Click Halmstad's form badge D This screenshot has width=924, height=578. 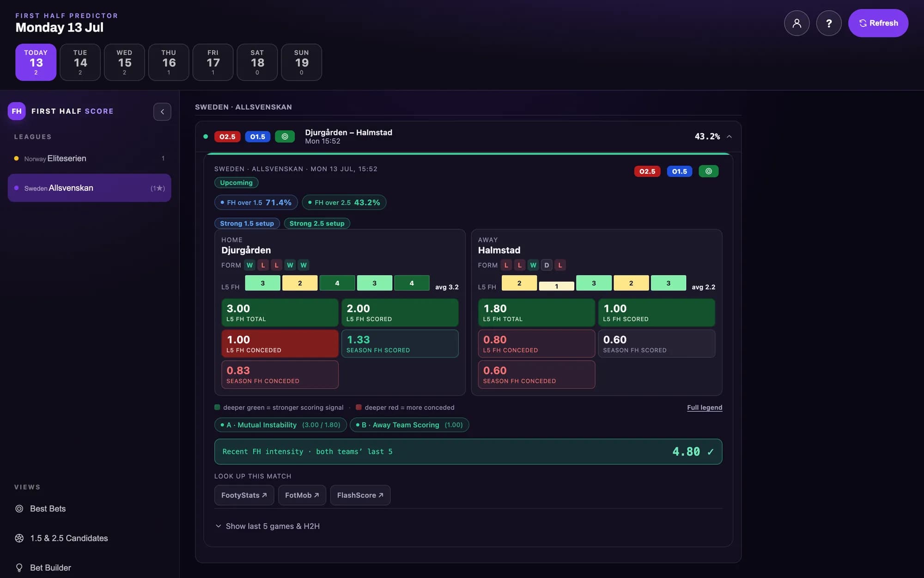pos(547,265)
